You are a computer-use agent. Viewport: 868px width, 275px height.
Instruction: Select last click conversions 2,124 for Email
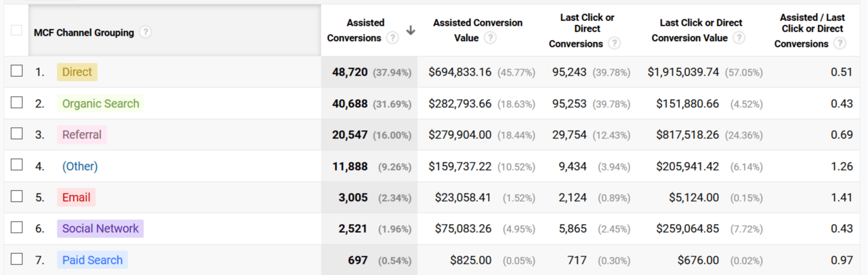[572, 198]
